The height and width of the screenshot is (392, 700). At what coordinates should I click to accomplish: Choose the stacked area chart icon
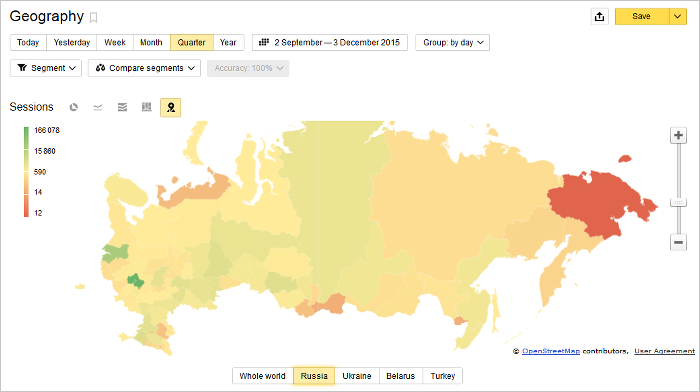122,107
